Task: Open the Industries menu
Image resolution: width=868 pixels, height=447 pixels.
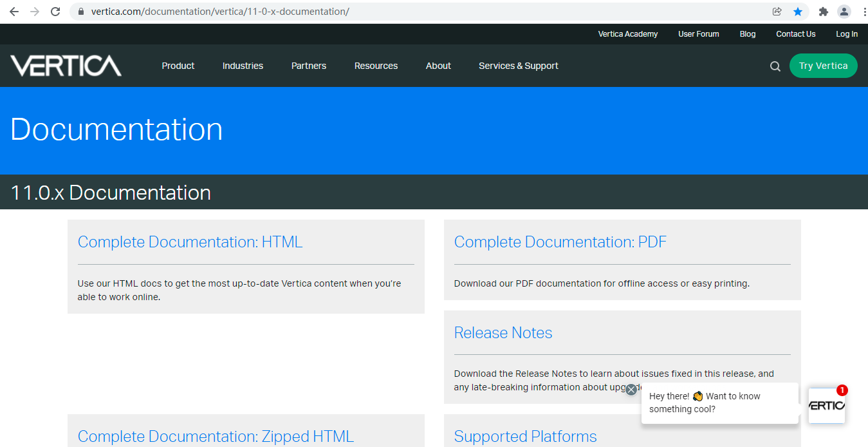Action: coord(243,66)
